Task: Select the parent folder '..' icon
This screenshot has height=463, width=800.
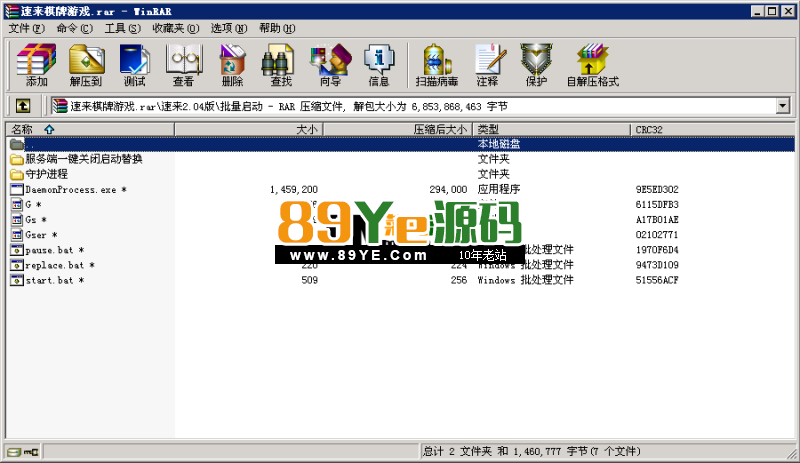Action: click(17, 144)
